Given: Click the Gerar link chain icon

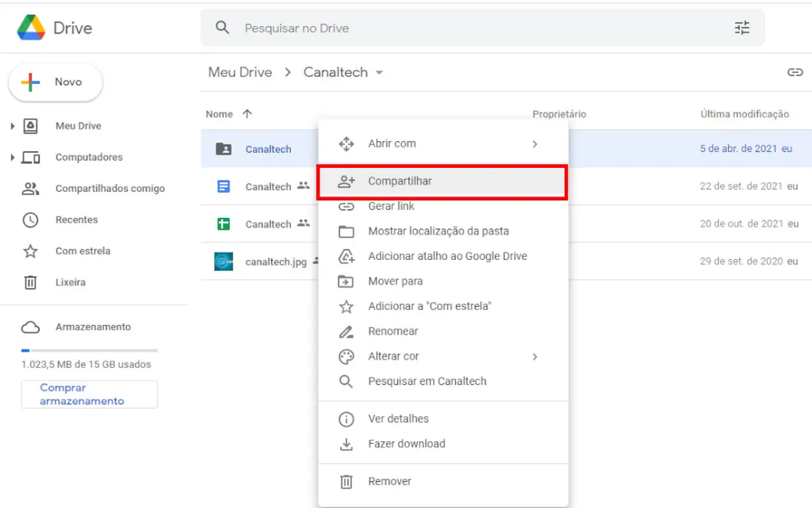Looking at the screenshot, I should click(346, 206).
